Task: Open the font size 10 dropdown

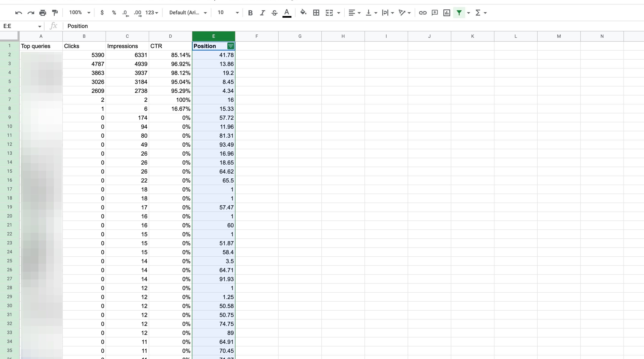Action: click(228, 13)
